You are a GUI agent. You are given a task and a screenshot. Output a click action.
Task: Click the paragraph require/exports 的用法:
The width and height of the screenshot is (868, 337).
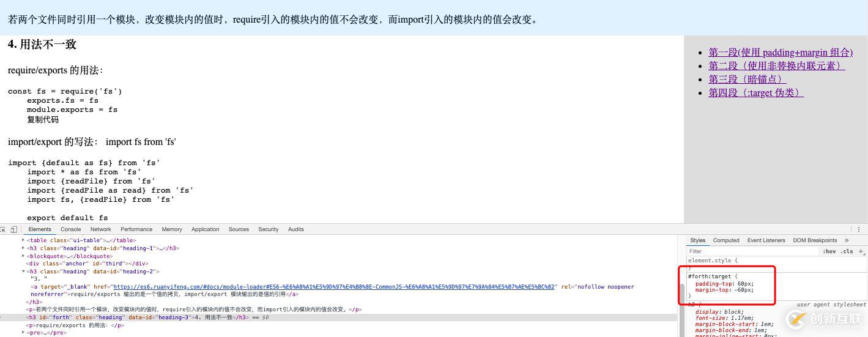pyautogui.click(x=56, y=70)
